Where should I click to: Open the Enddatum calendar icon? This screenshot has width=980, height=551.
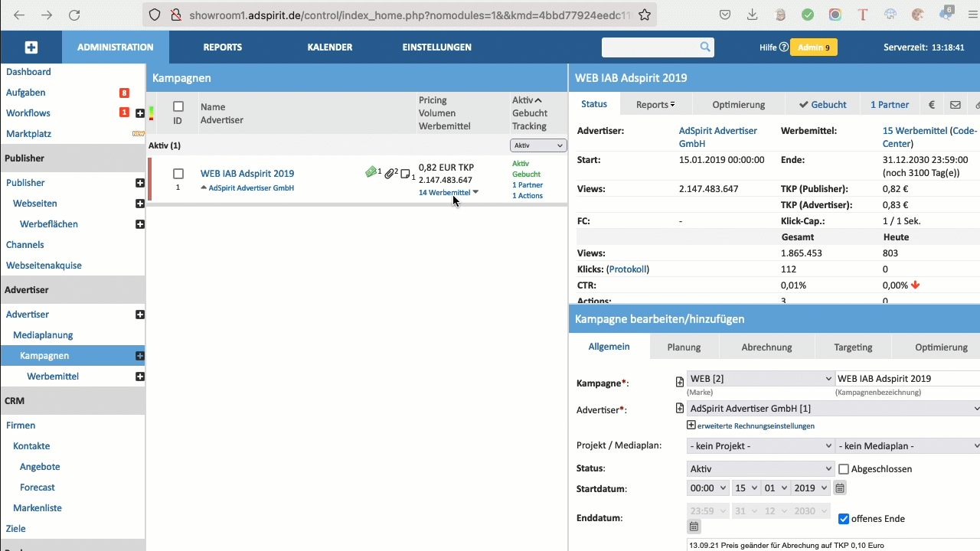pos(694,527)
